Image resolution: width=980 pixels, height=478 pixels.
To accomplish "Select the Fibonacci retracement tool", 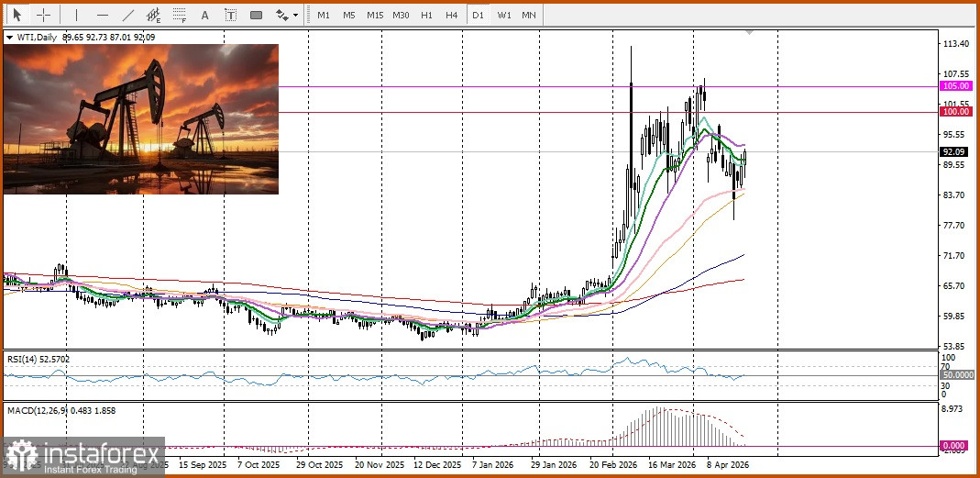I will [180, 16].
